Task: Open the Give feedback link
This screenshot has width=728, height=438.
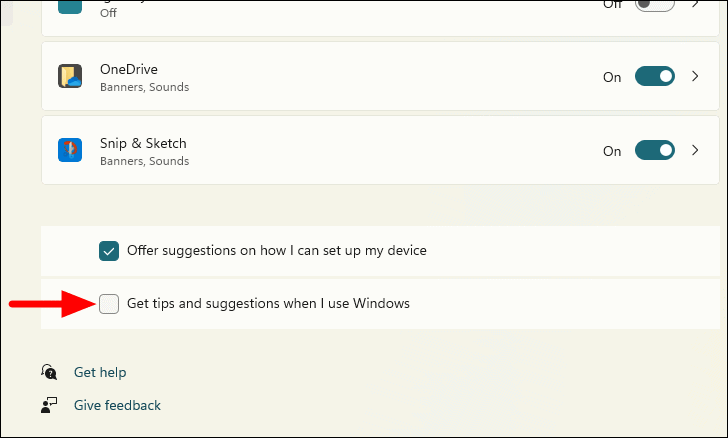Action: (x=117, y=405)
